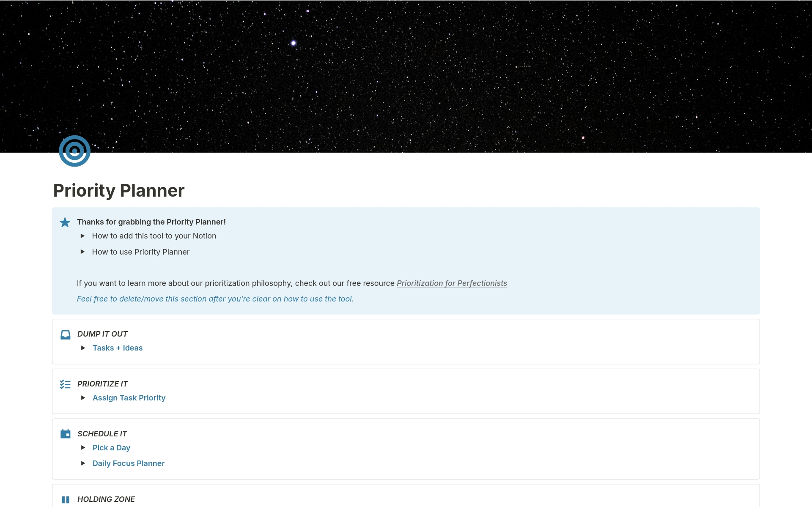The image size is (812, 507).
Task: Expand the 'How to use Priority Planner' toggle
Action: [x=83, y=252]
